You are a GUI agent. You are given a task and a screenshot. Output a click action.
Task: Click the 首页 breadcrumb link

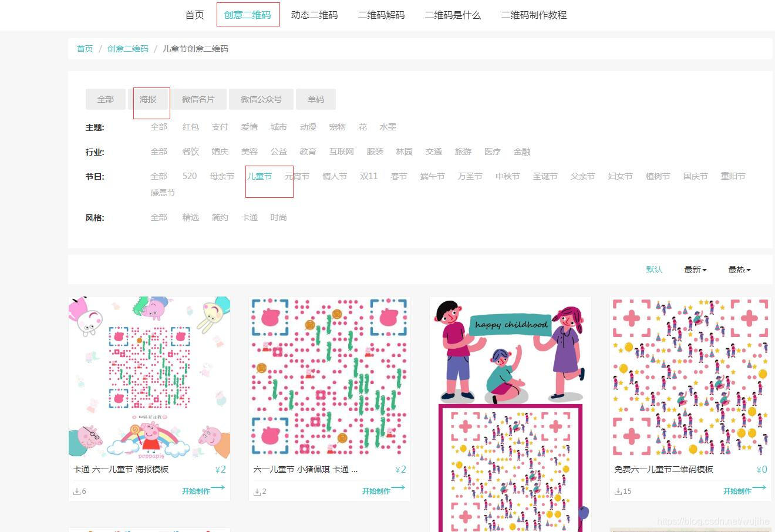[85, 49]
